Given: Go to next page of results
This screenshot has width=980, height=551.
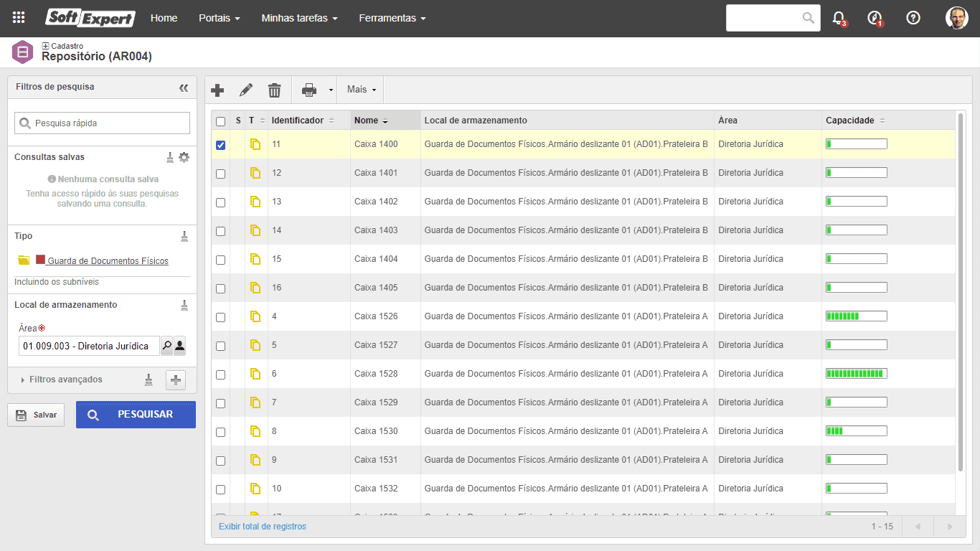Looking at the screenshot, I should (x=950, y=527).
